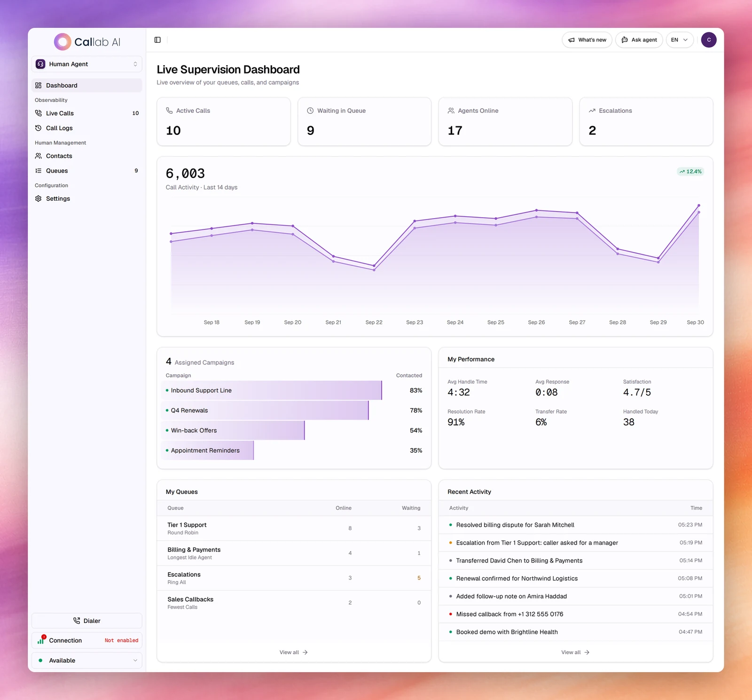Image resolution: width=752 pixels, height=700 pixels.
Task: Open Call Logs in sidebar
Action: tap(87, 128)
